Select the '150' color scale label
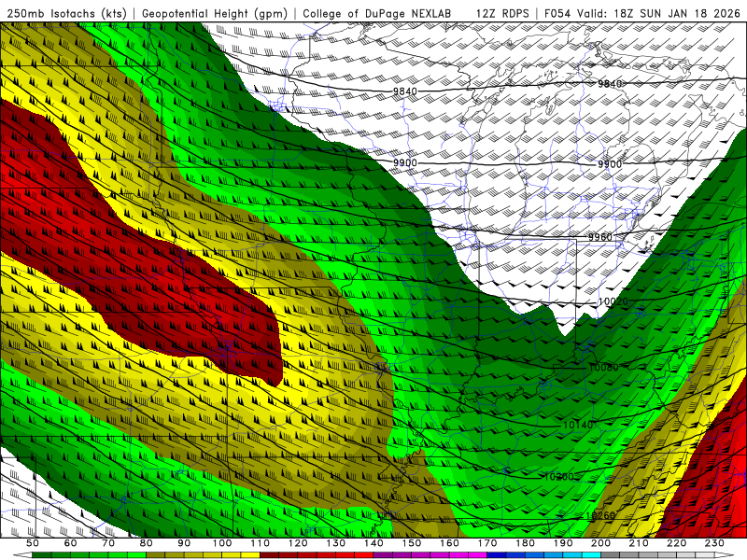 point(412,543)
